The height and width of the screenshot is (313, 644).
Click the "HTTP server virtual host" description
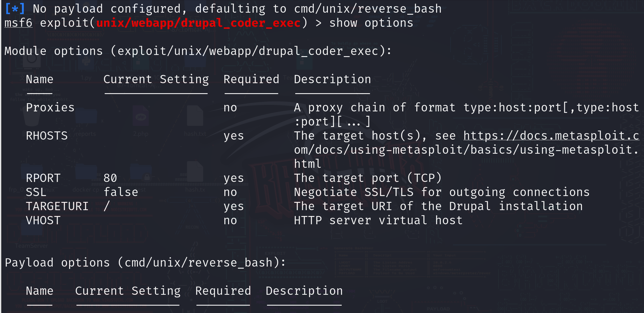378,220
